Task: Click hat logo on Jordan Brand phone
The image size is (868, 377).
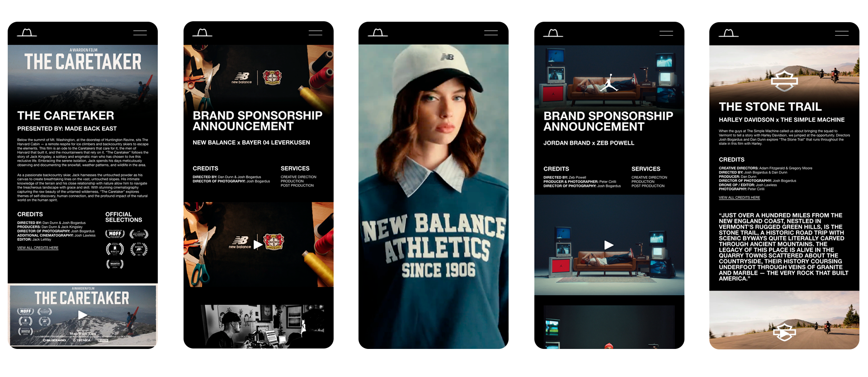Action: click(553, 33)
